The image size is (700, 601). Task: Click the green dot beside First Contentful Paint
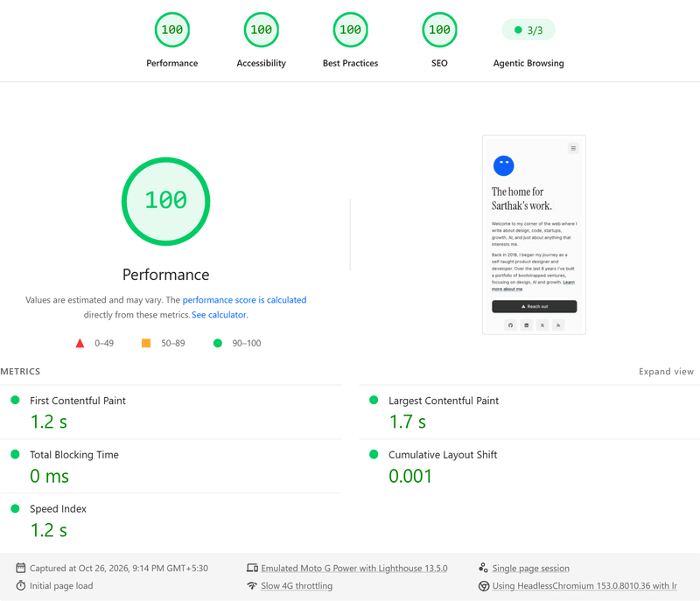pos(15,400)
